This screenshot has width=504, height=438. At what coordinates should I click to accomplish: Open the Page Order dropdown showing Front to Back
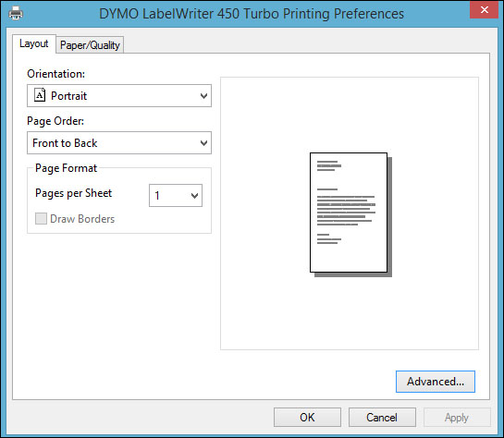[x=119, y=142]
